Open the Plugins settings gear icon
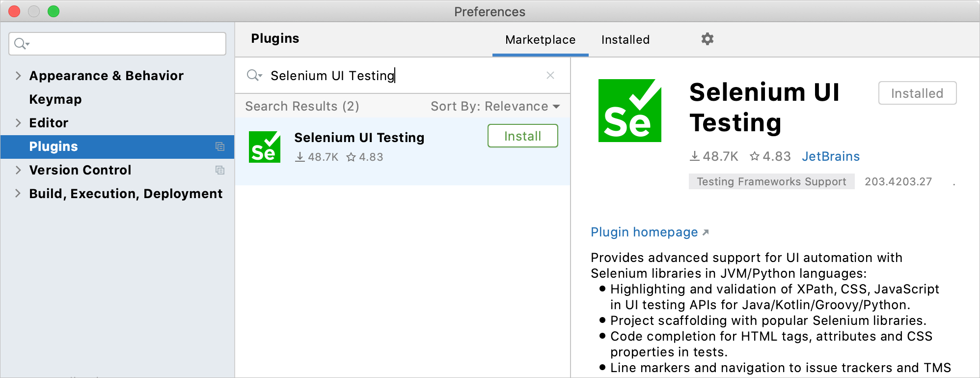The width and height of the screenshot is (980, 378). coord(707,39)
